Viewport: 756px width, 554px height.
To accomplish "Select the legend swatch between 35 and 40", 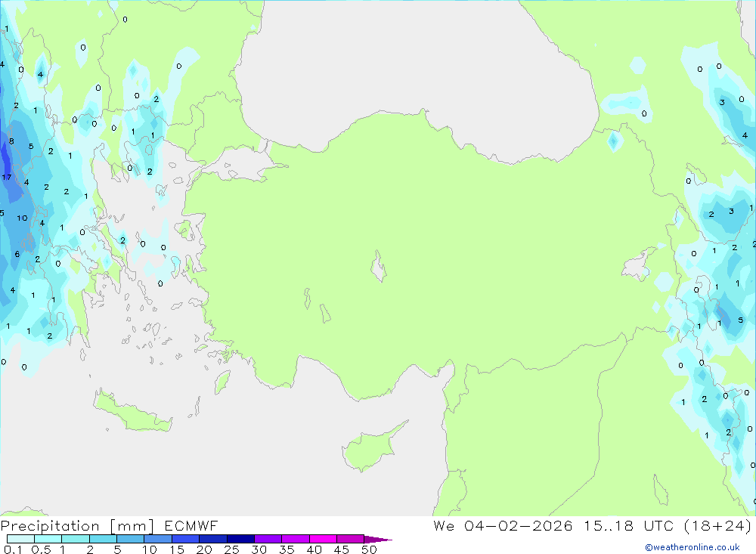I will [x=296, y=539].
